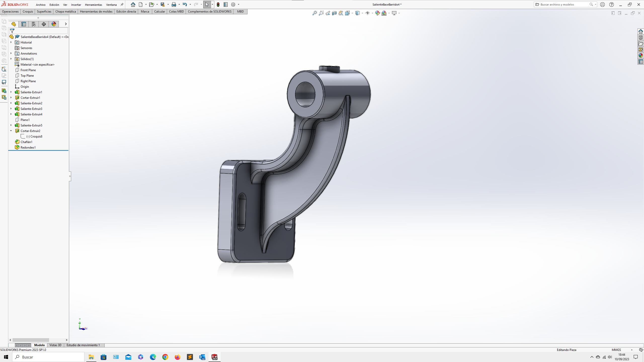644x362 pixels.
Task: Open ConfigurationManager tab icon
Action: (x=34, y=24)
